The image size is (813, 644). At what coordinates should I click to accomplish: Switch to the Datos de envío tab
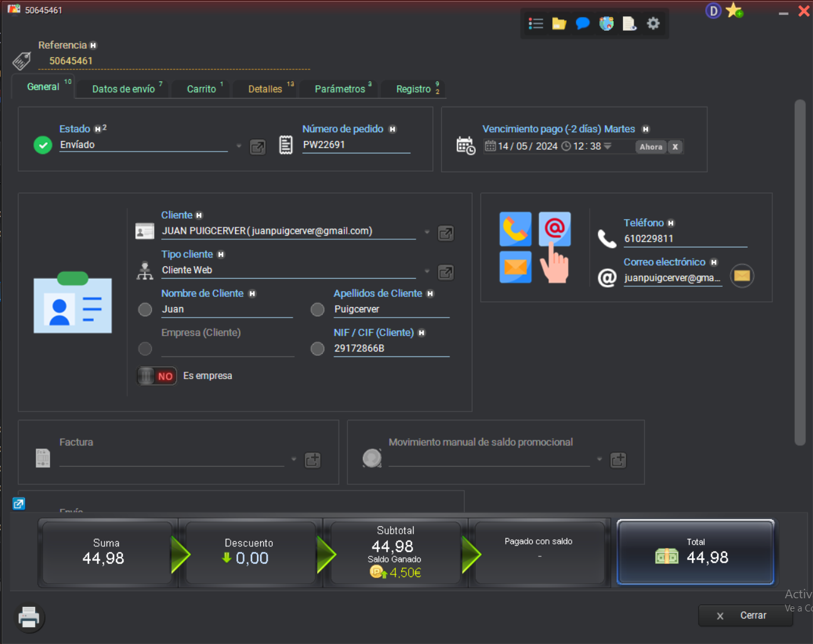pos(123,89)
